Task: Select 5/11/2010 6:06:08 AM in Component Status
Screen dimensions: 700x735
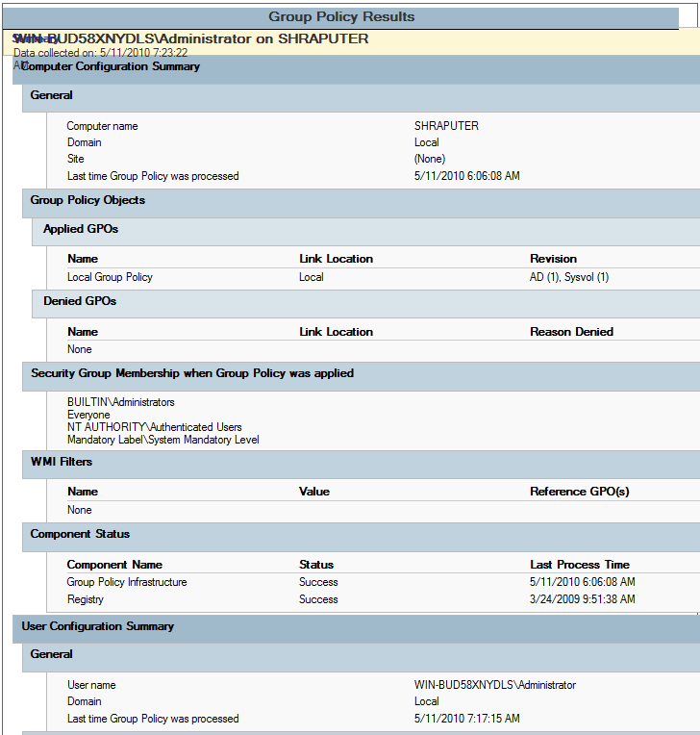Action: pos(583,582)
